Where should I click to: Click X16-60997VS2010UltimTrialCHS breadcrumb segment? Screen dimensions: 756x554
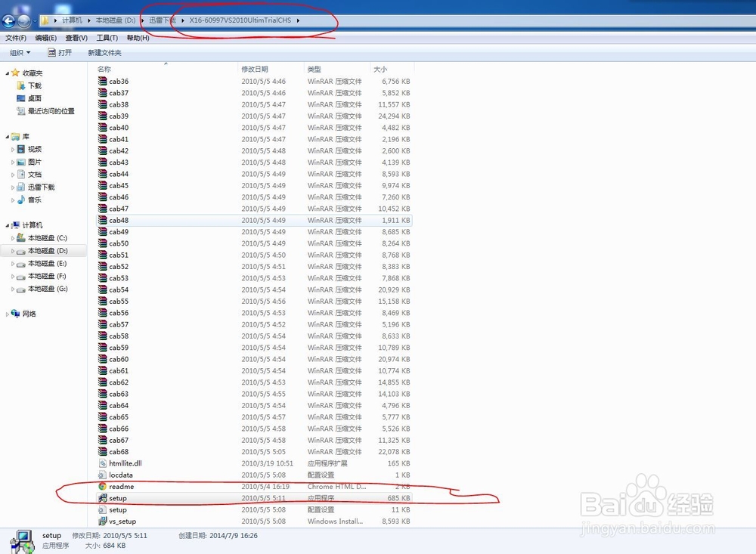pyautogui.click(x=240, y=20)
